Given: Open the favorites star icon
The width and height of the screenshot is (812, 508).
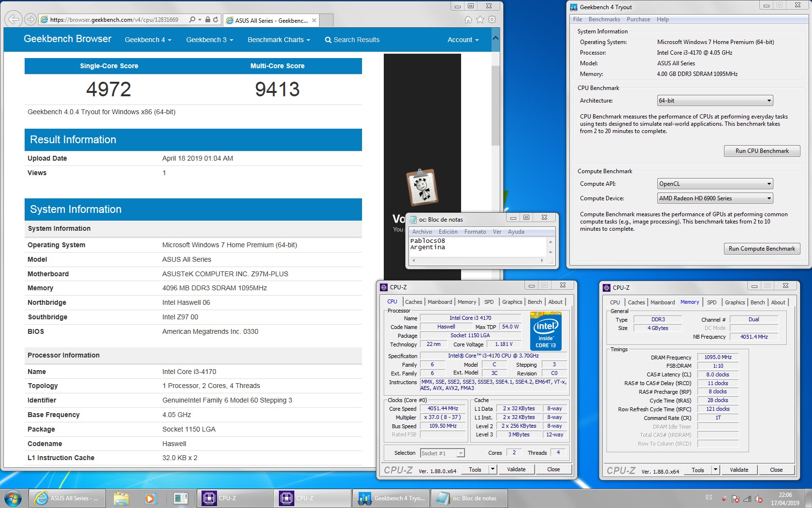Looking at the screenshot, I should pos(480,20).
